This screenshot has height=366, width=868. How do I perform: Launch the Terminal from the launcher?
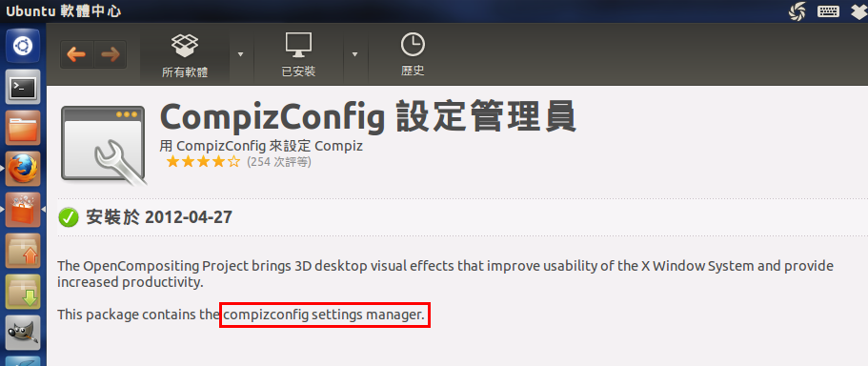click(23, 87)
